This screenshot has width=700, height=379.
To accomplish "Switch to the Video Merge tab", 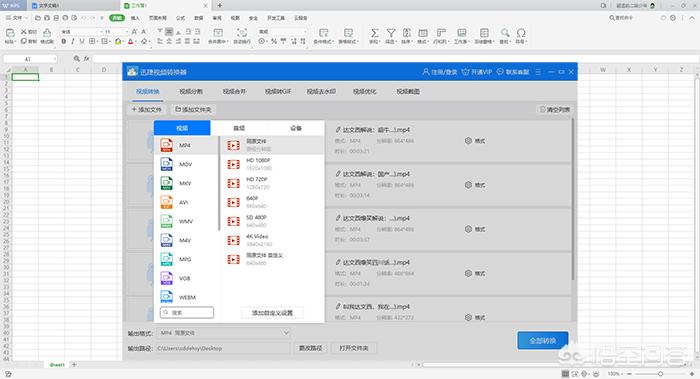I will (x=234, y=91).
